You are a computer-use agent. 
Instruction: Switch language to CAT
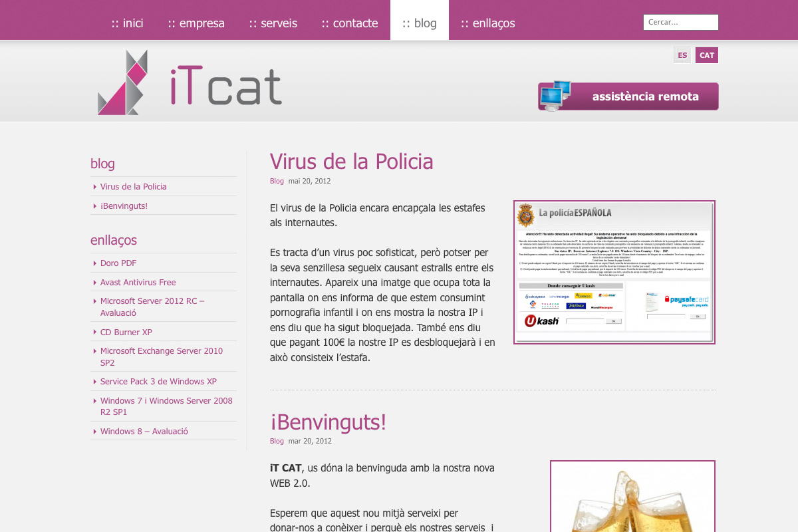coord(707,55)
